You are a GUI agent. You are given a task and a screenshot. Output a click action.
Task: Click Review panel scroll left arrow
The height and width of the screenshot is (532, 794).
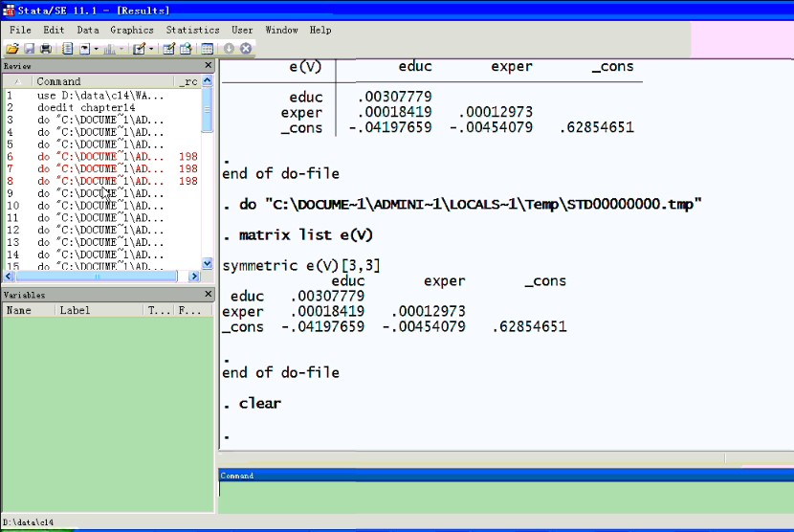point(8,277)
